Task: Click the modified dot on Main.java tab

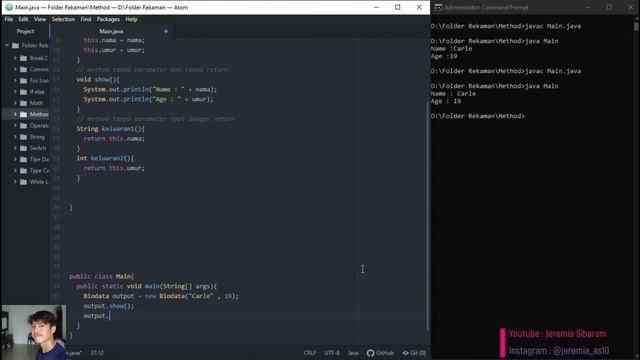Action: coord(166,31)
